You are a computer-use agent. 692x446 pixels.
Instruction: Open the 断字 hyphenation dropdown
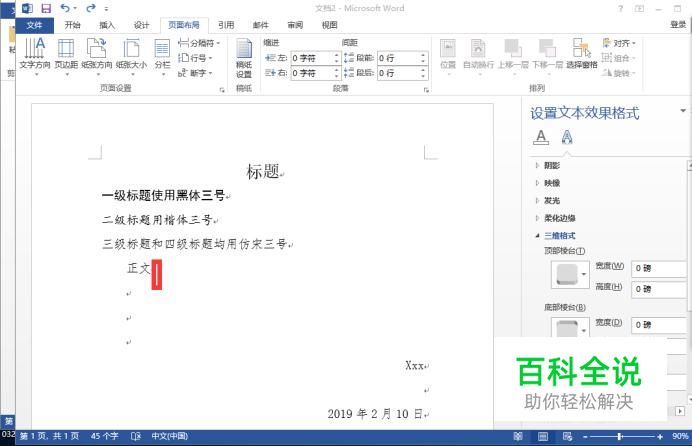coord(195,73)
